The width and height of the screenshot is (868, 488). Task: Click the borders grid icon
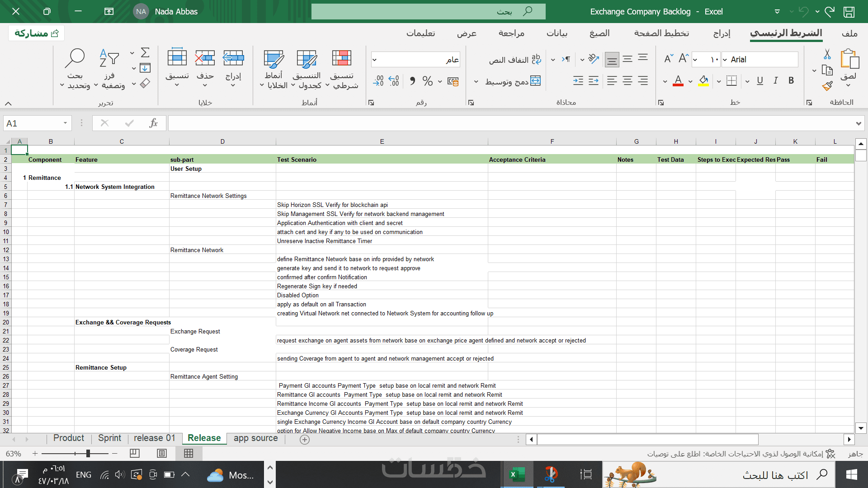[x=731, y=81]
